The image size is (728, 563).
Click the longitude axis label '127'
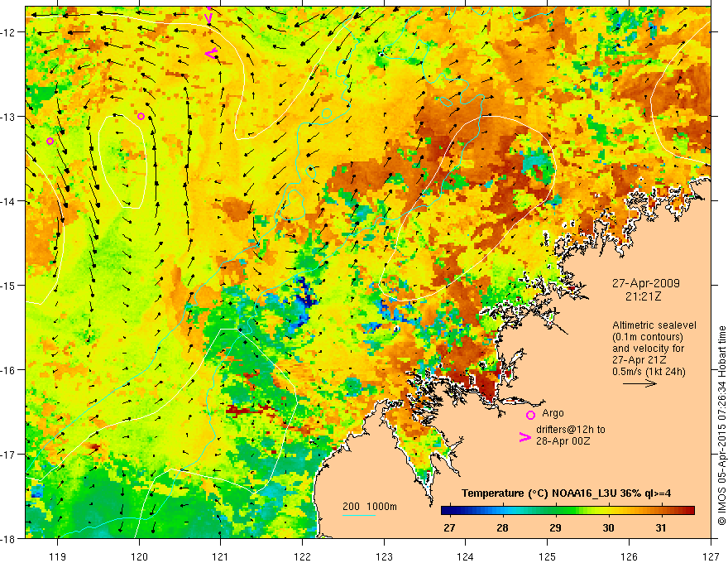pyautogui.click(x=711, y=556)
